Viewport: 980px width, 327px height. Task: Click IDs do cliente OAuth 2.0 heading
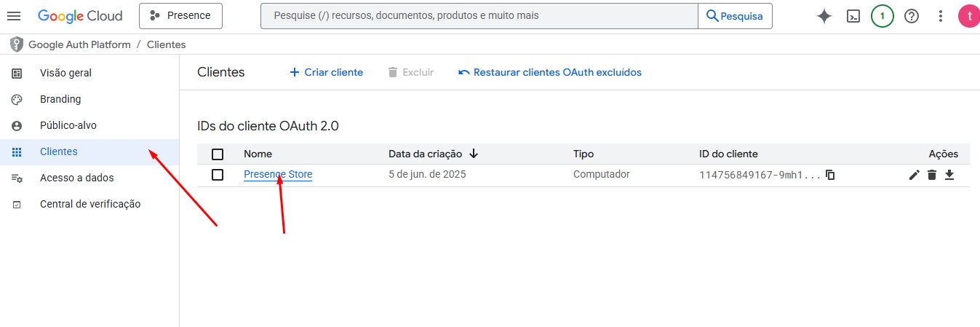click(x=268, y=126)
